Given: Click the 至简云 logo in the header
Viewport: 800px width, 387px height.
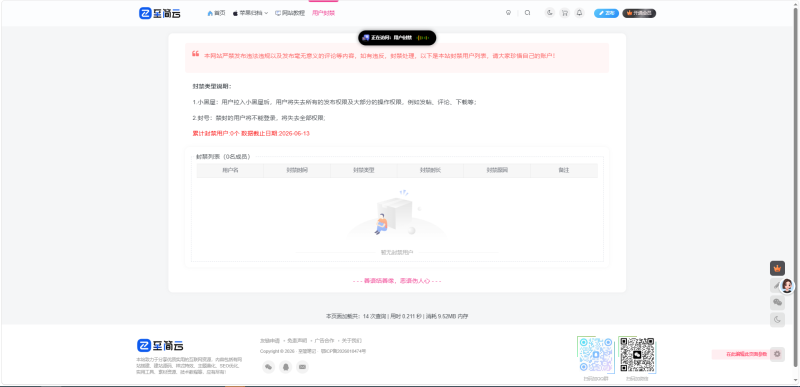Looking at the screenshot, I should pos(160,13).
